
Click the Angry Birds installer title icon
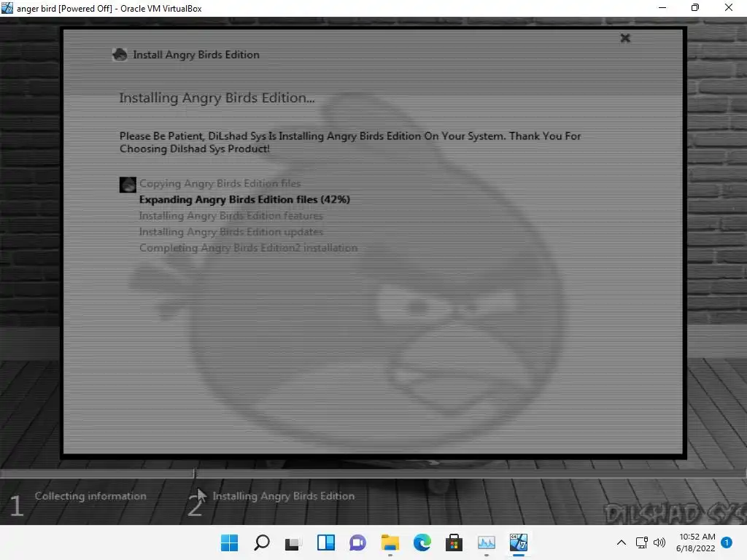(120, 55)
